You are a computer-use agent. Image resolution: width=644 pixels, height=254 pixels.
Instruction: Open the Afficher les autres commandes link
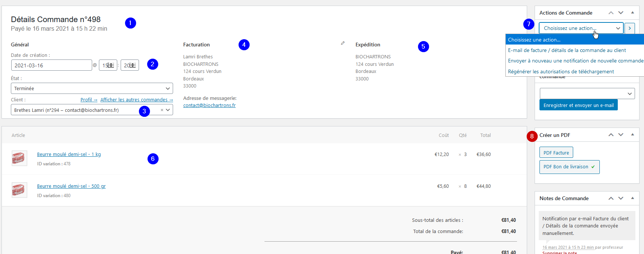137,100
